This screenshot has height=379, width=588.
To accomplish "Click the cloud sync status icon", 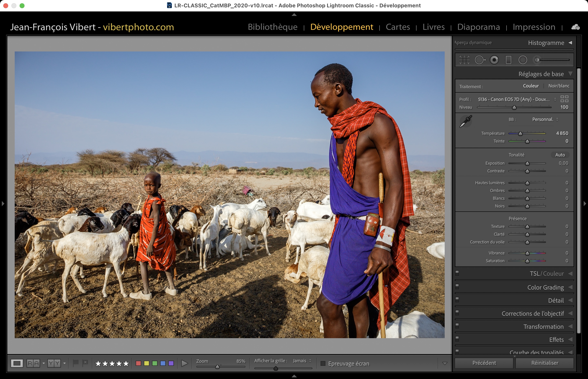I will pyautogui.click(x=575, y=27).
